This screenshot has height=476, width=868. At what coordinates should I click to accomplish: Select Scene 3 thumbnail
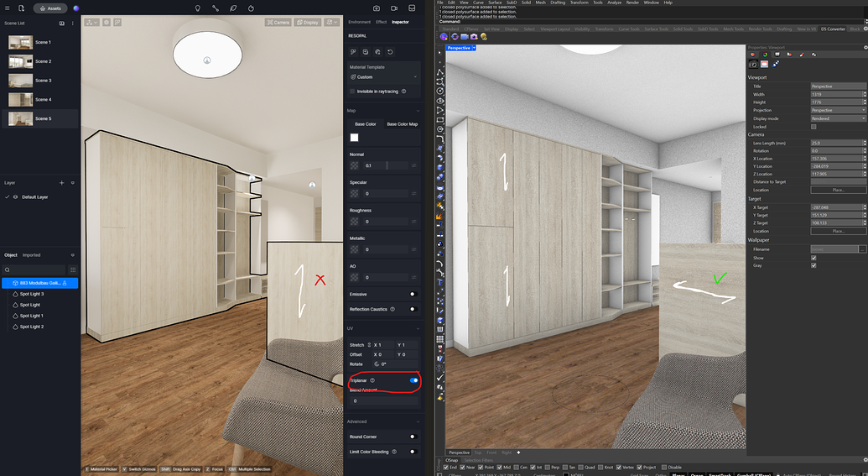point(20,81)
